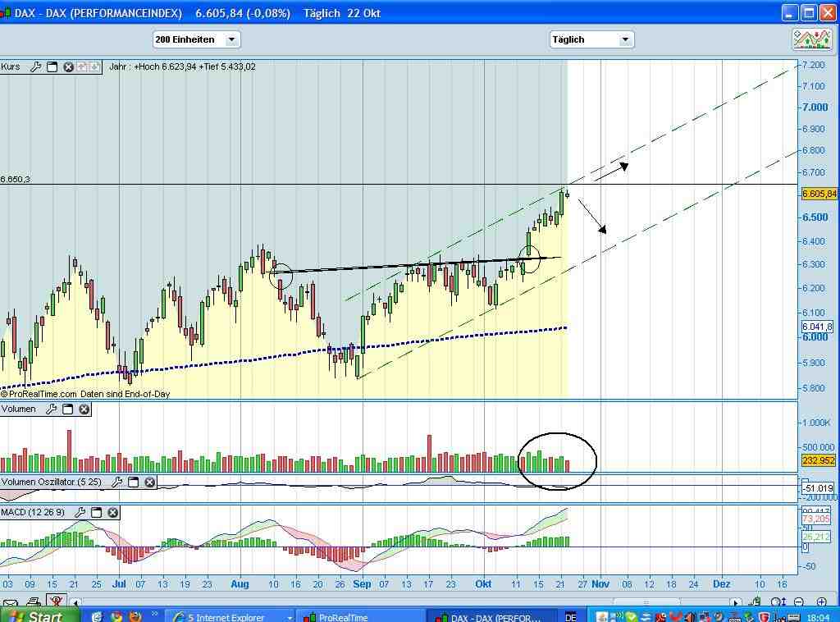Click the Volumen panel label
The image size is (840, 622).
19,409
